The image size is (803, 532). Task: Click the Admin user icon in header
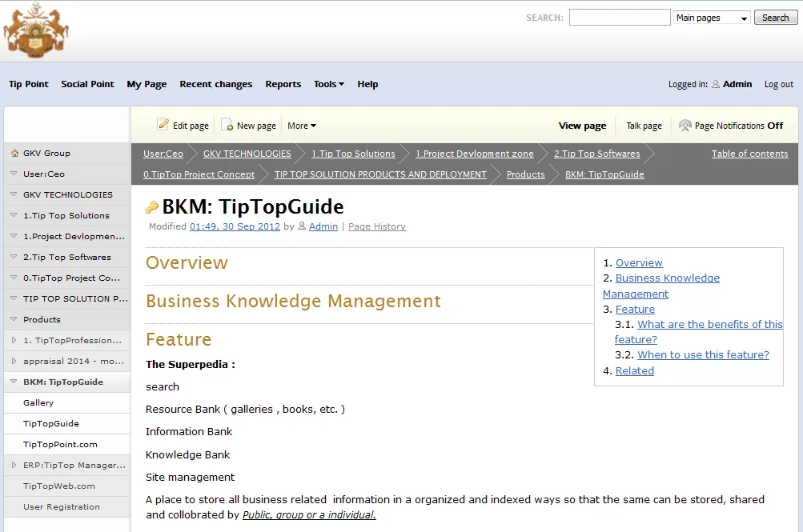[716, 84]
